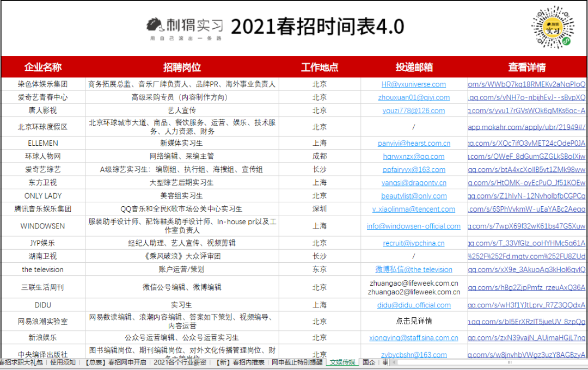Select the 染色体娱乐集团 company cell
This screenshot has width=588, height=370.
(43, 84)
